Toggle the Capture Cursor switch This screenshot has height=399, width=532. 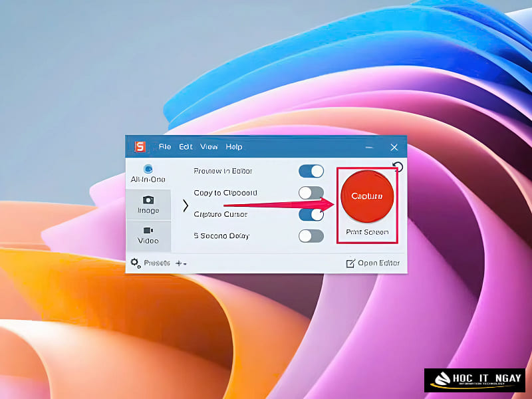coord(311,214)
